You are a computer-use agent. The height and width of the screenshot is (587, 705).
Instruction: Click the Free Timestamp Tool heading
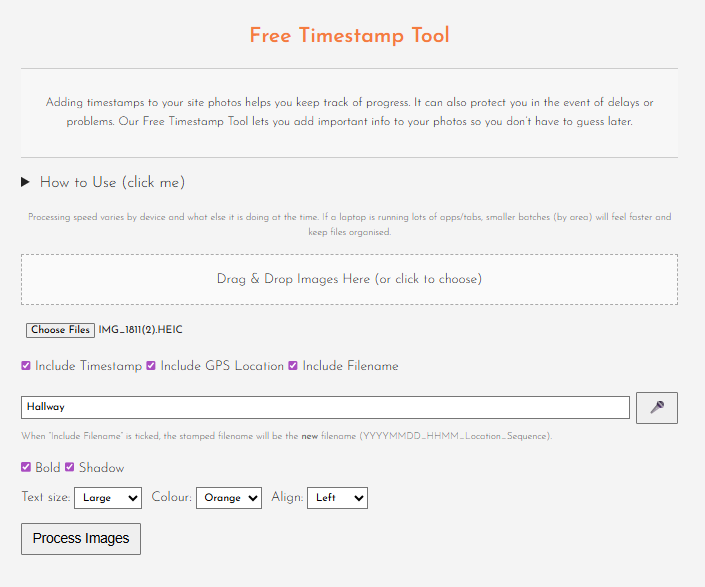(x=349, y=36)
